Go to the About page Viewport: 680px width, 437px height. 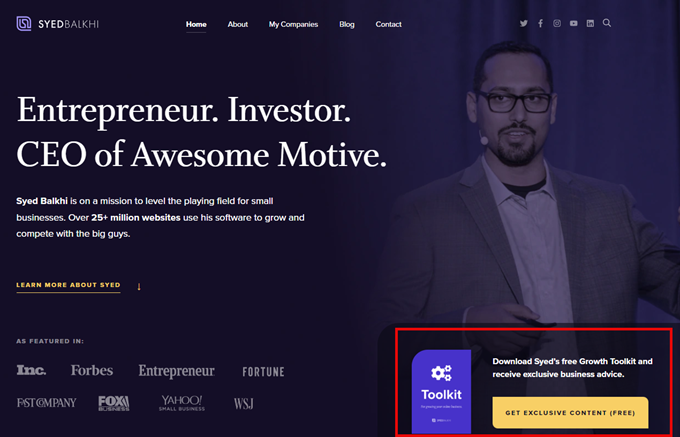pos(238,24)
